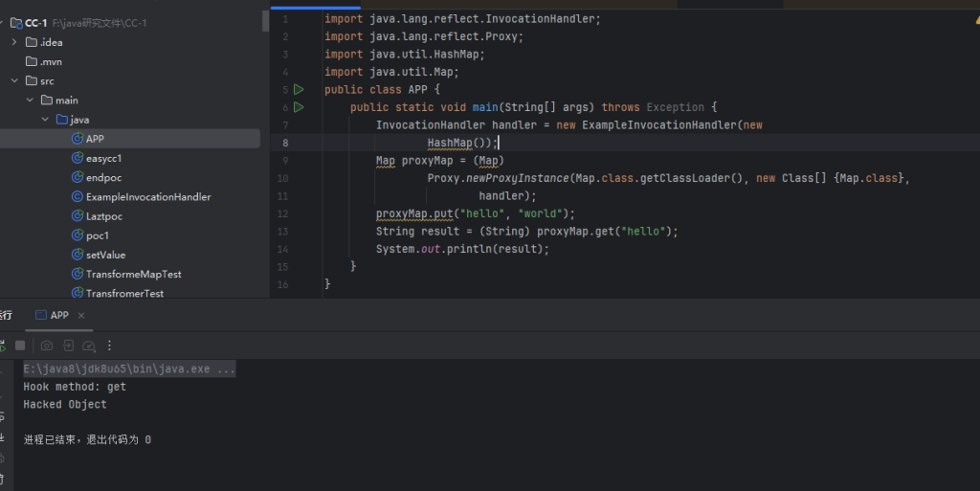This screenshot has height=491, width=980.
Task: Open the TransformeMapTest class file
Action: coord(133,274)
